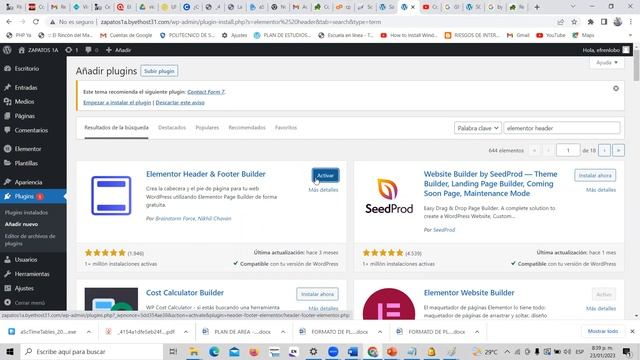Open the comments bubble in the admin bar
The image size is (640, 360).
91,50
